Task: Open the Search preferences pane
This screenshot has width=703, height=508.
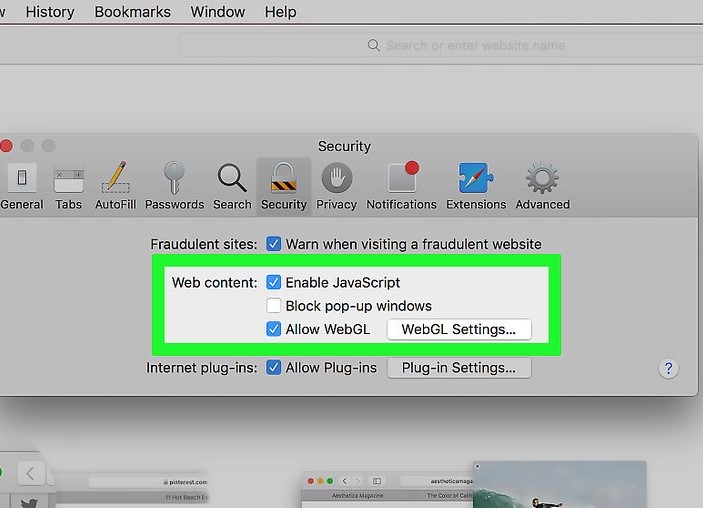Action: point(232,186)
